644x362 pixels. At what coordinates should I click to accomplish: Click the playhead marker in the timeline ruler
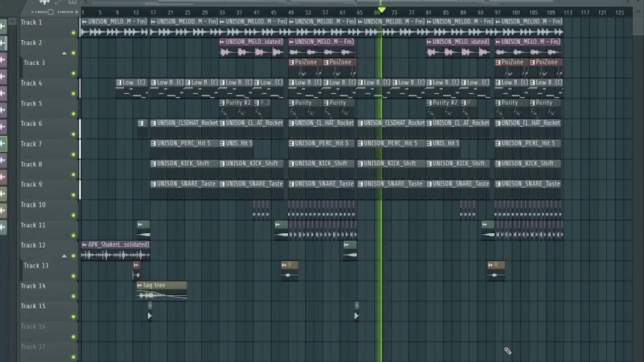point(381,10)
